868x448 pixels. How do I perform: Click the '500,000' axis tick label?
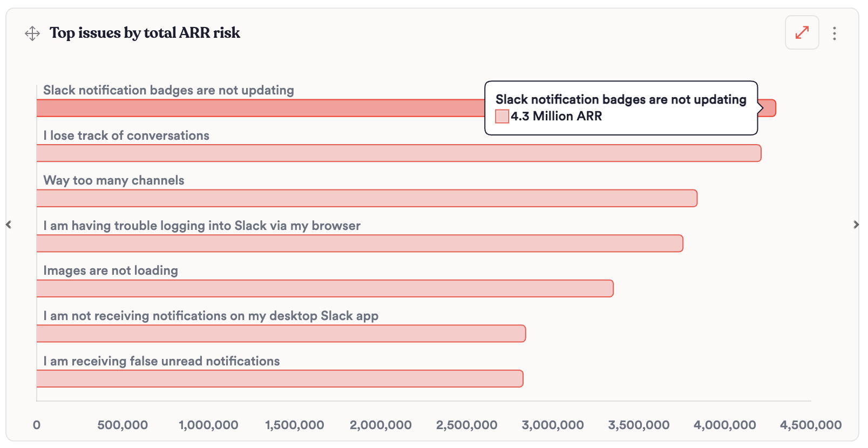123,425
